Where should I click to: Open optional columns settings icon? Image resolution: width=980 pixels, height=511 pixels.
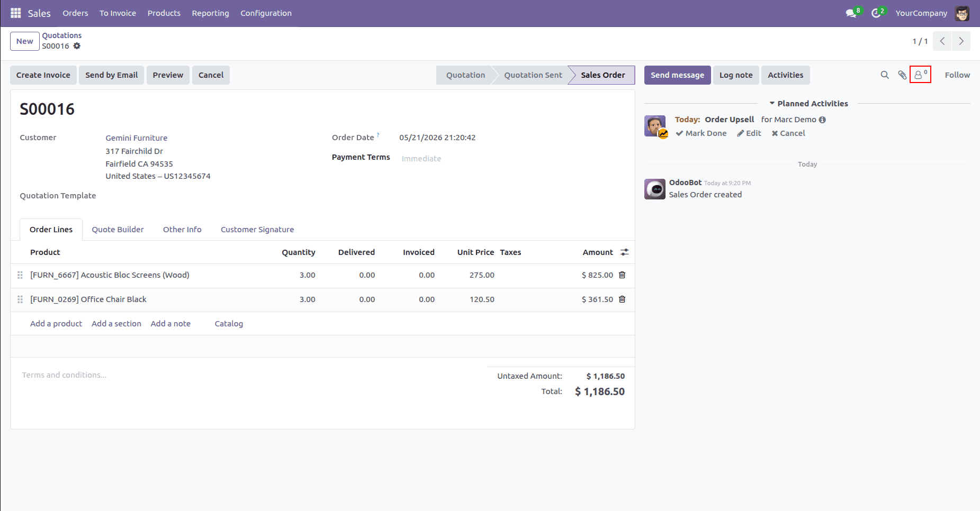pos(625,252)
